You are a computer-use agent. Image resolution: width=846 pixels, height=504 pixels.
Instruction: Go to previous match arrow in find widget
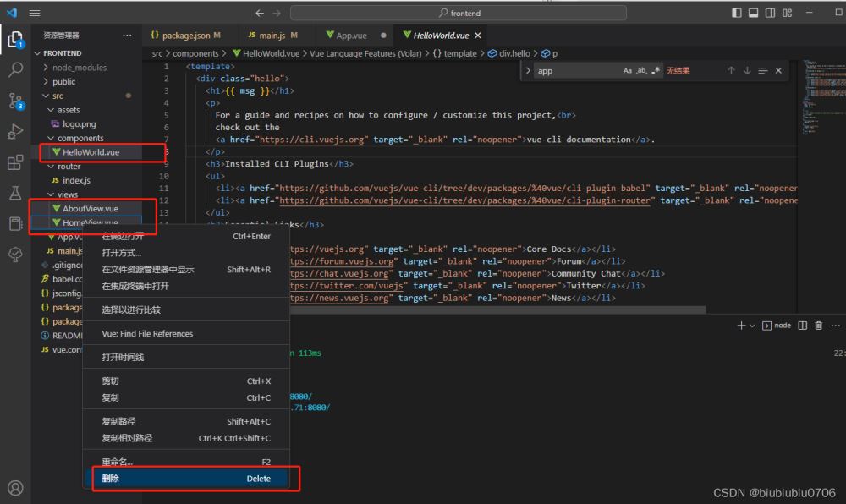click(731, 71)
